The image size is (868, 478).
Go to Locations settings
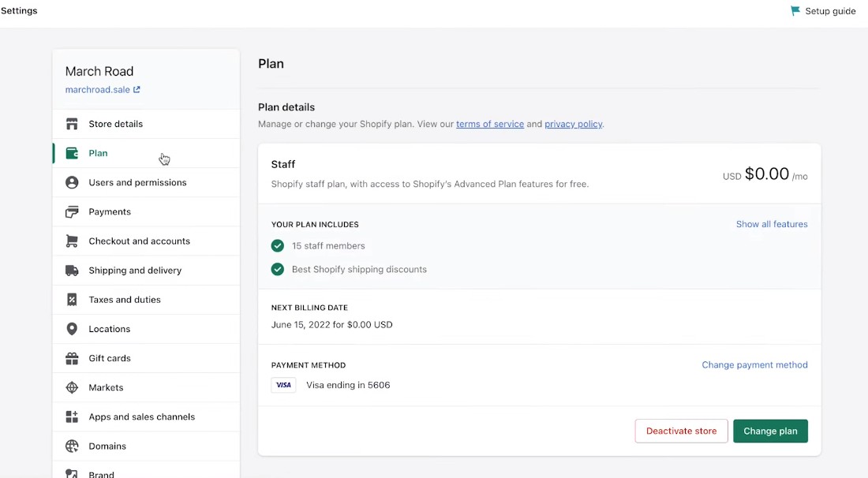(146, 329)
